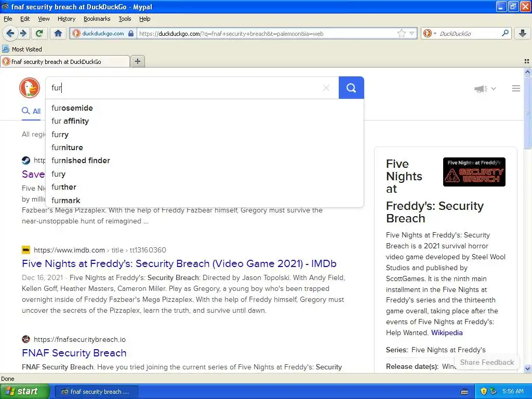Open the FNAF Security Breach result link
Image resolution: width=532 pixels, height=399 pixels.
[74, 353]
